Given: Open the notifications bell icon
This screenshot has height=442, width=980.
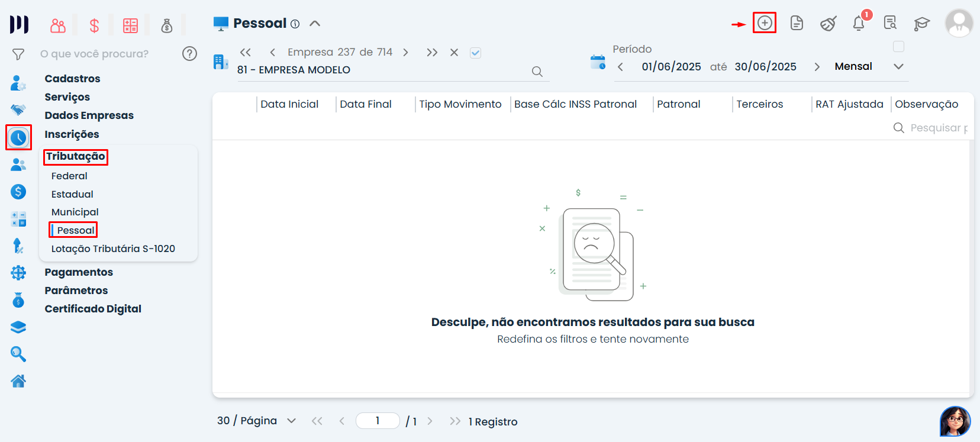Looking at the screenshot, I should point(859,24).
